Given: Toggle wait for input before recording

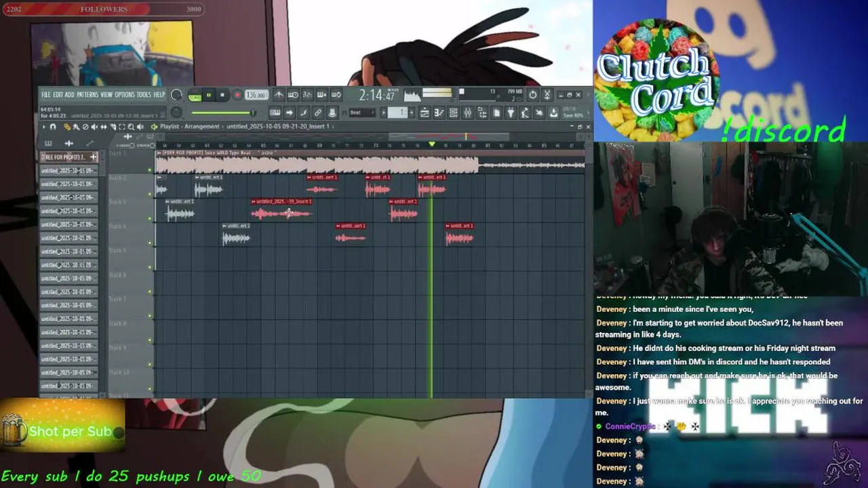Looking at the screenshot, I should coord(293,95).
